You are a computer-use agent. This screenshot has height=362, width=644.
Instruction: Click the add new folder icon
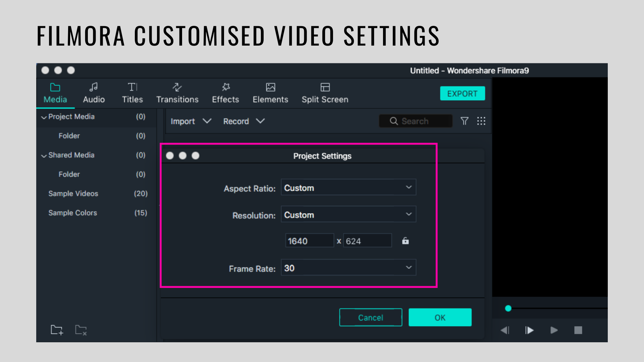click(57, 330)
